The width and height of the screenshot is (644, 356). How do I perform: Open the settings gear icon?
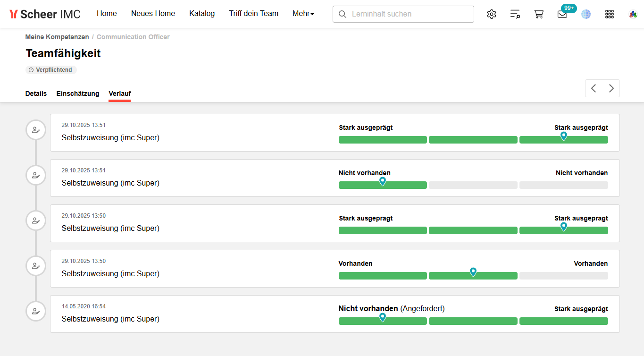(x=492, y=14)
